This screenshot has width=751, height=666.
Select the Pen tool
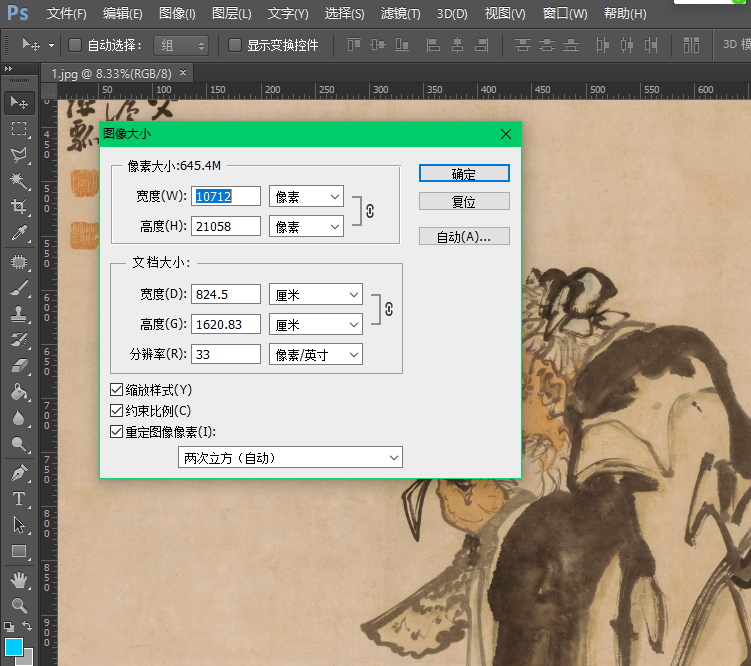(x=19, y=473)
